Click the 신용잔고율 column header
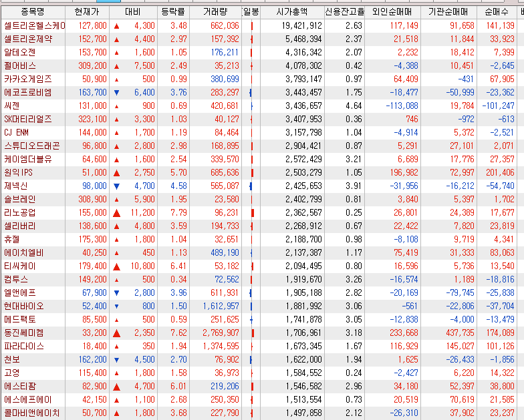This screenshot has height=420, width=524. click(345, 12)
